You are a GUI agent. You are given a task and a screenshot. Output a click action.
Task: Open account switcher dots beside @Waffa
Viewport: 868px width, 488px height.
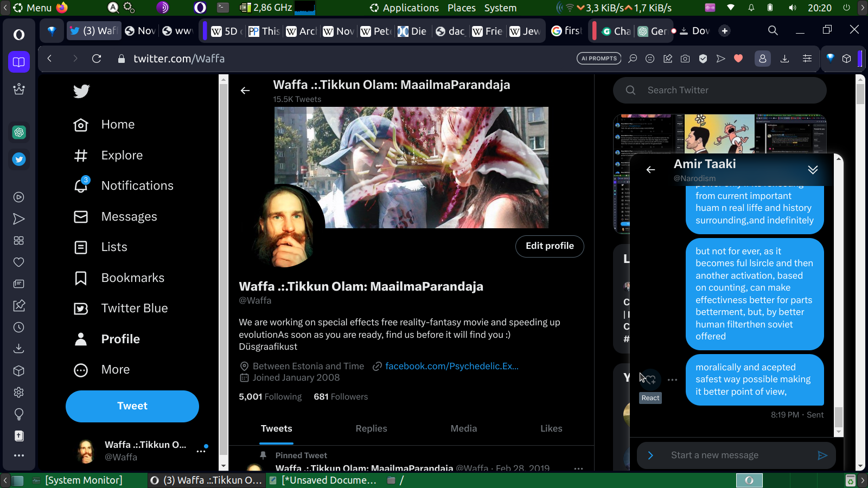201,451
